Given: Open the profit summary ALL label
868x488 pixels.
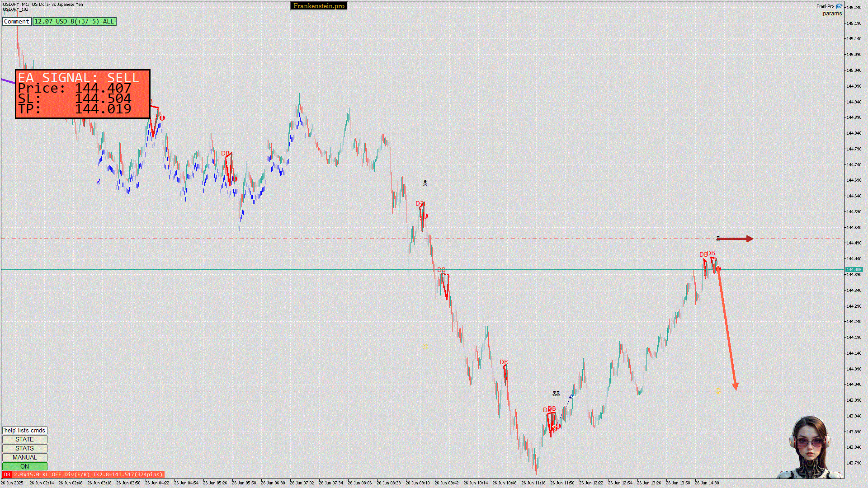Looking at the screenshot, I should click(75, 21).
